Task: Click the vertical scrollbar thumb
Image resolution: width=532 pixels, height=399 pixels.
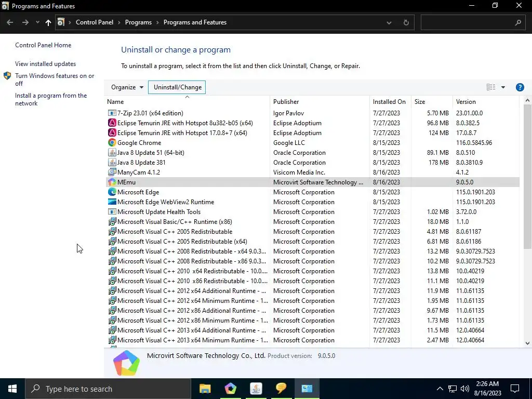Action: coord(527,177)
